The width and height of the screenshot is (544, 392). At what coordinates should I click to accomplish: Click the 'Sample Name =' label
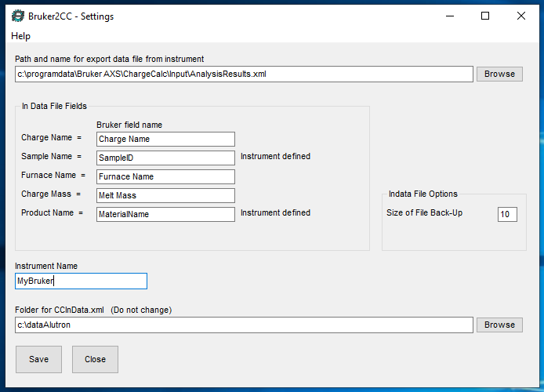click(x=52, y=157)
